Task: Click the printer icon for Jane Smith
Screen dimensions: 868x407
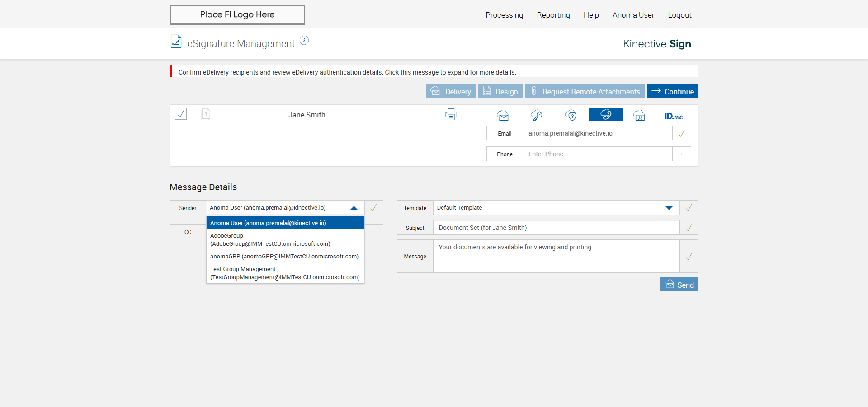Action: (x=451, y=115)
